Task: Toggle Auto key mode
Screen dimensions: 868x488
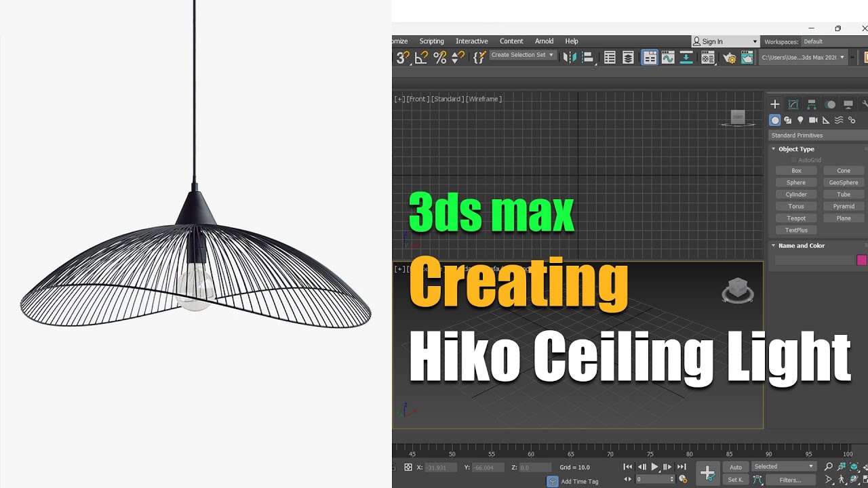Action: [736, 467]
